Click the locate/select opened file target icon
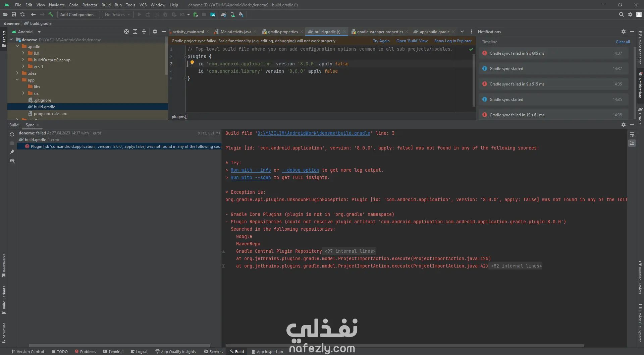 pyautogui.click(x=126, y=32)
